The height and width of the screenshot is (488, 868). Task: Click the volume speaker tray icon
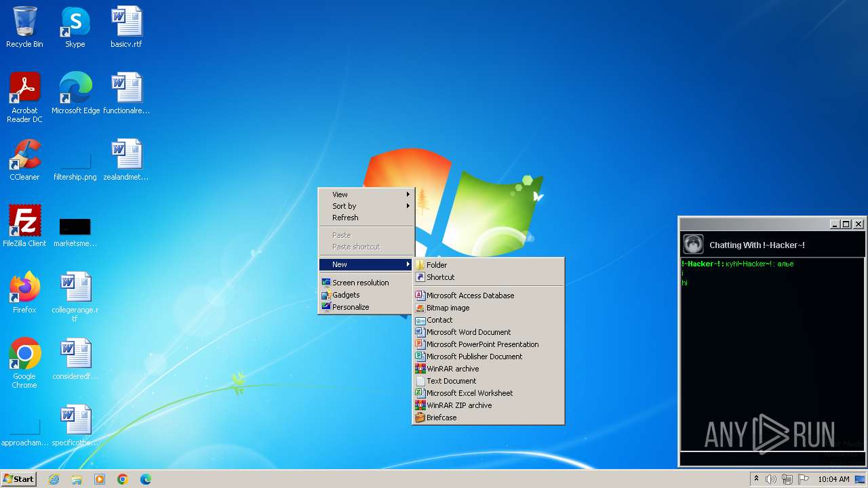tap(771, 479)
